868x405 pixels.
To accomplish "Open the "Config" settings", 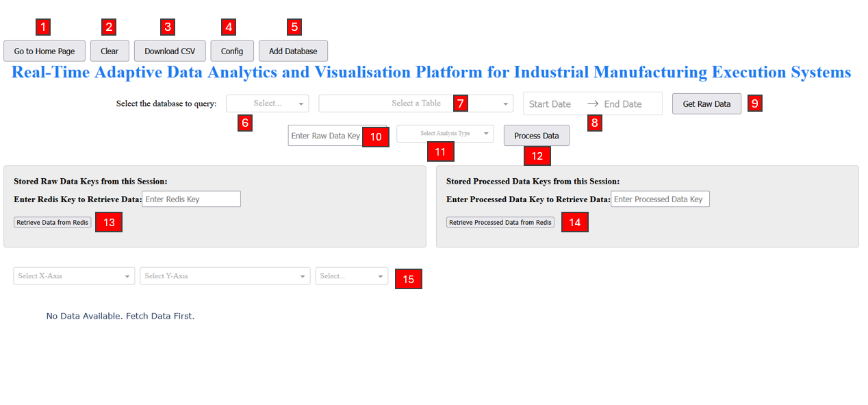I will click(231, 51).
